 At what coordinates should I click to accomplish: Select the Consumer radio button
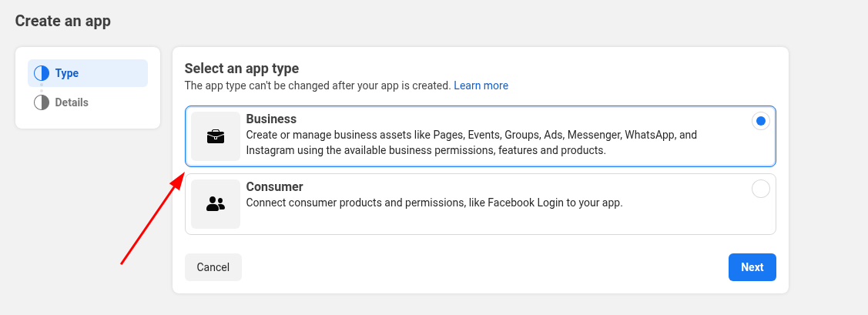(x=760, y=189)
